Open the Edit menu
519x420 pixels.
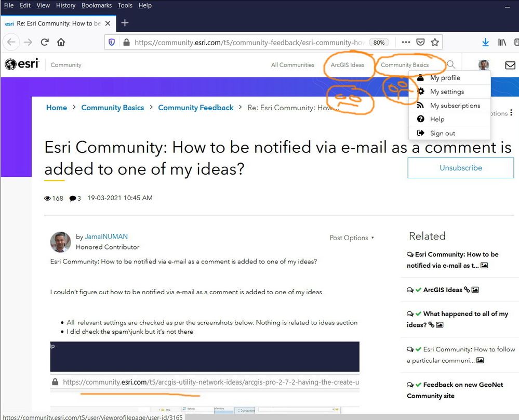(x=25, y=5)
